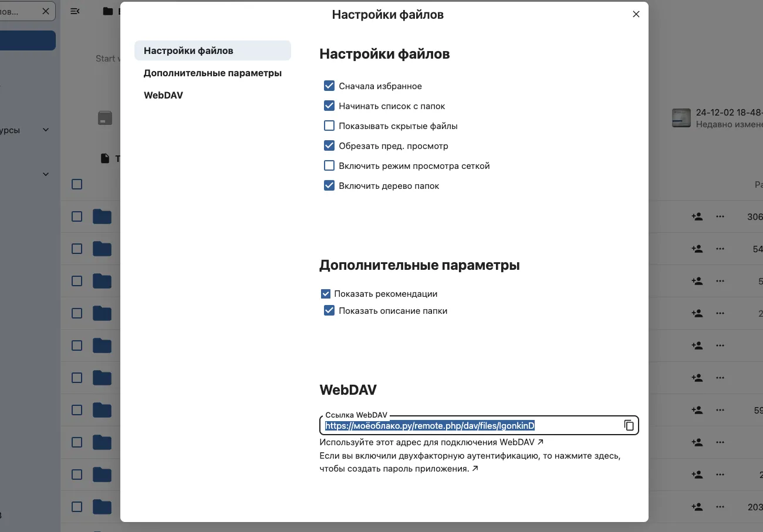Screen dimensions: 763x532
Task: Open the link Используйте этот адрес для подключения WebDAV
Action: click(x=431, y=442)
